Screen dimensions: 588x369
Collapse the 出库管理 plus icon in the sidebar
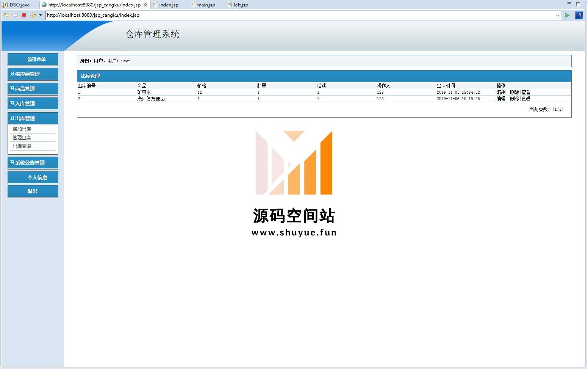pos(12,118)
